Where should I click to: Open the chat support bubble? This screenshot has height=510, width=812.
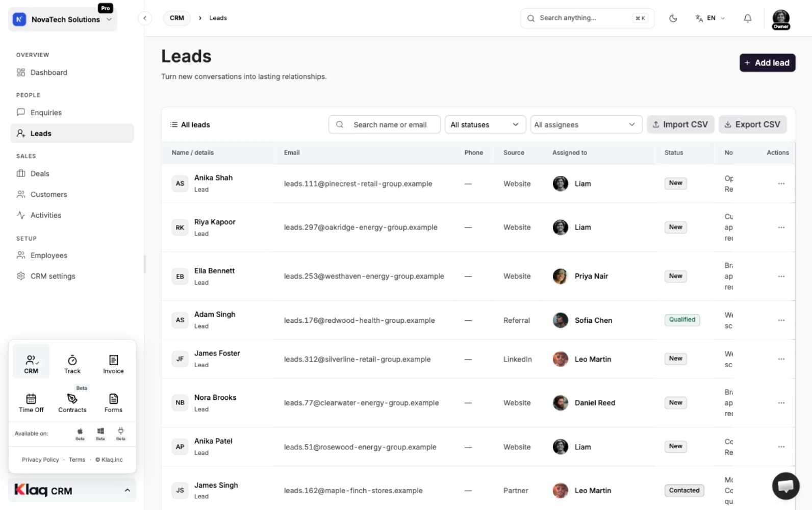click(785, 486)
